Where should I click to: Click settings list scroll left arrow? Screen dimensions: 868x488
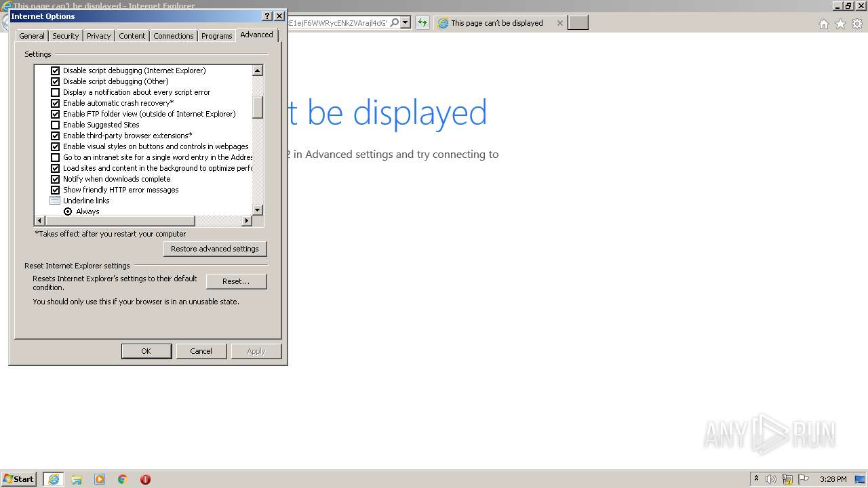(x=40, y=221)
